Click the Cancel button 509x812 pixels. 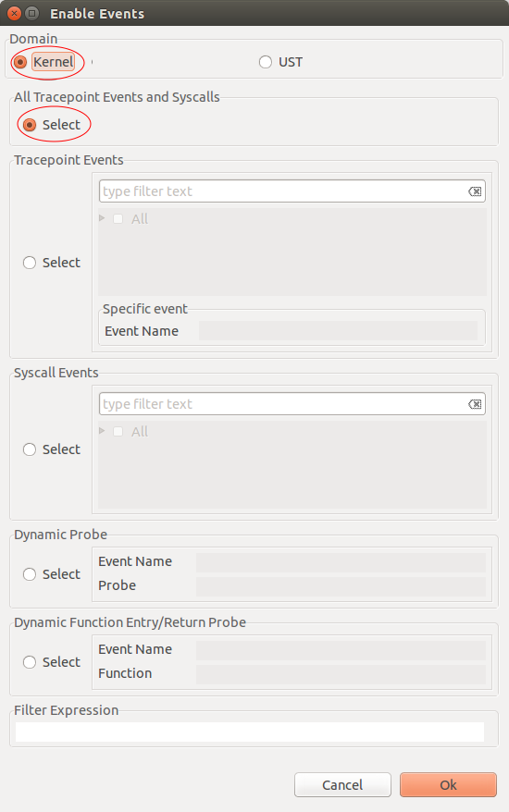coord(342,785)
